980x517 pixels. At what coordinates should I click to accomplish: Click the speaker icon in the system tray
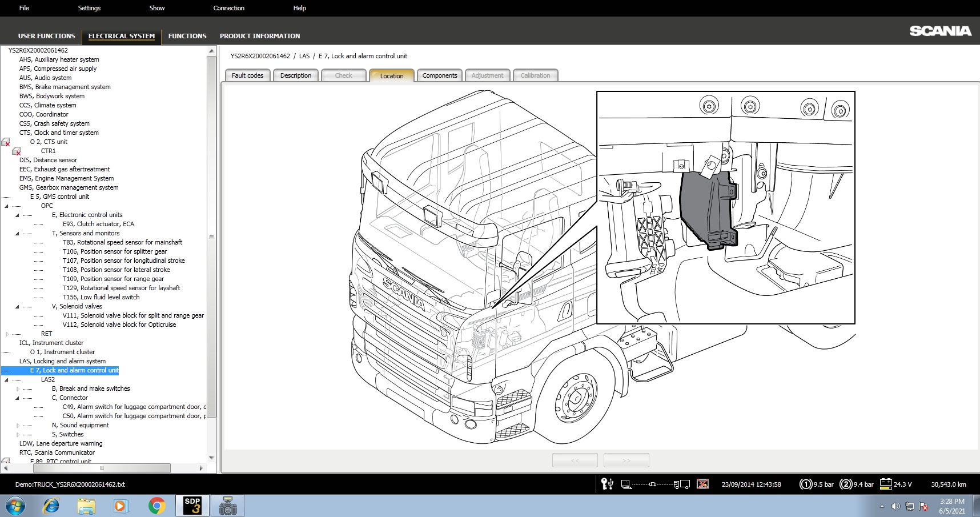point(895,506)
